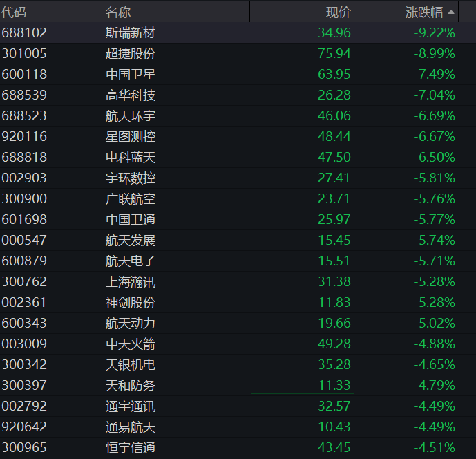Click the -4.51% change value
Viewport: 476px width, 459px height.
pos(435,447)
